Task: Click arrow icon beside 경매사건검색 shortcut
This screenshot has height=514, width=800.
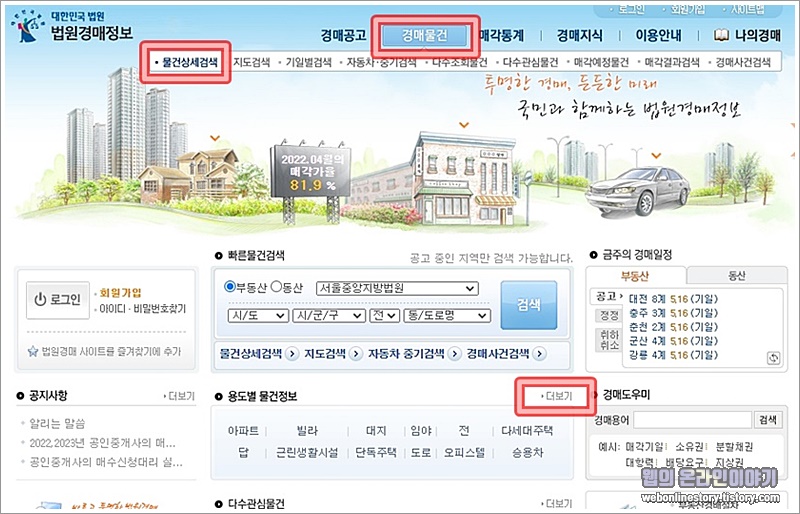Action: [x=540, y=353]
